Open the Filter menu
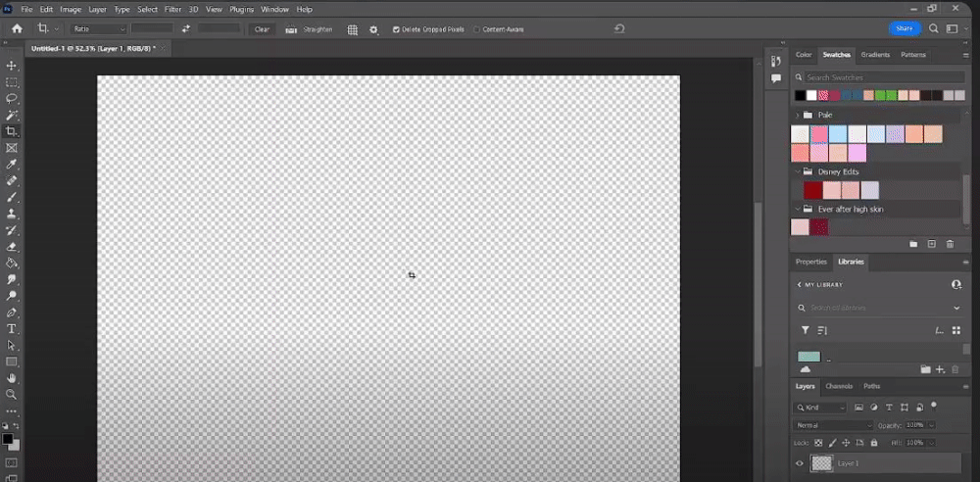Viewport: 980px width, 482px height. 173,10
